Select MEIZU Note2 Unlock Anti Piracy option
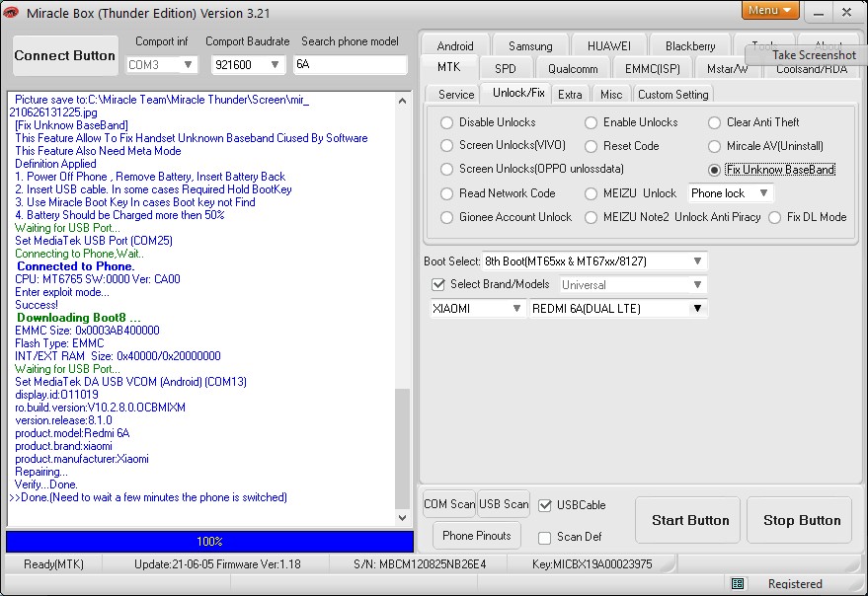The height and width of the screenshot is (596, 868). [x=592, y=217]
